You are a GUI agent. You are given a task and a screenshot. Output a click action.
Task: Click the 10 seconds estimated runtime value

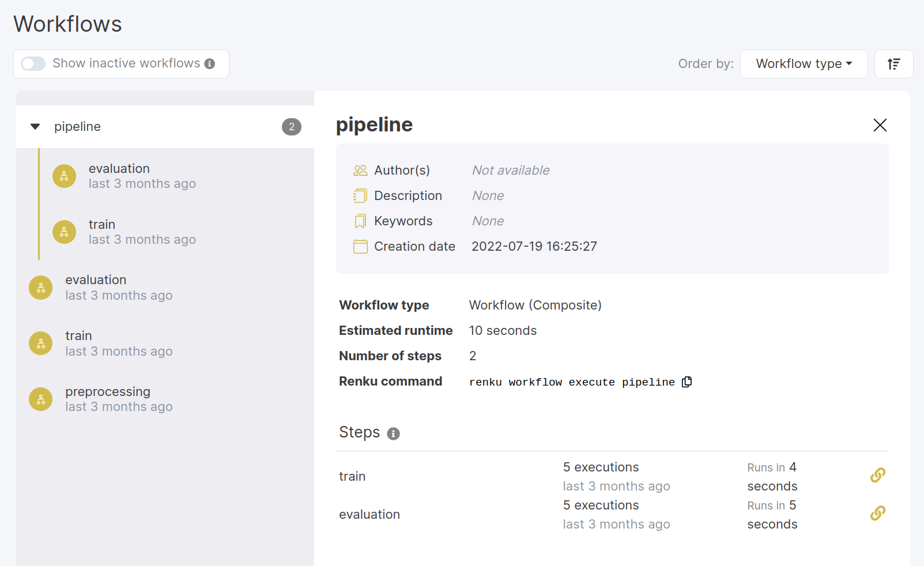click(503, 331)
